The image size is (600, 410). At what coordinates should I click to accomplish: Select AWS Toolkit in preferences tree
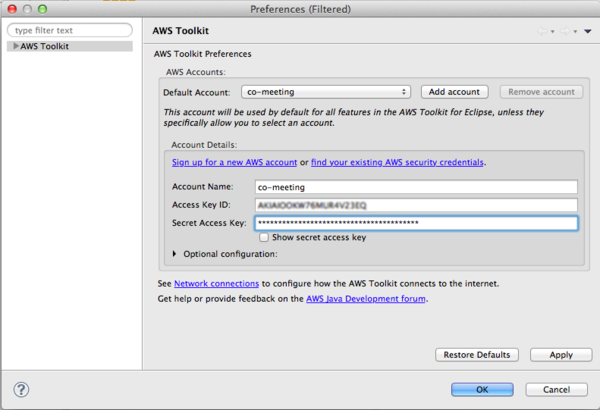coord(70,46)
